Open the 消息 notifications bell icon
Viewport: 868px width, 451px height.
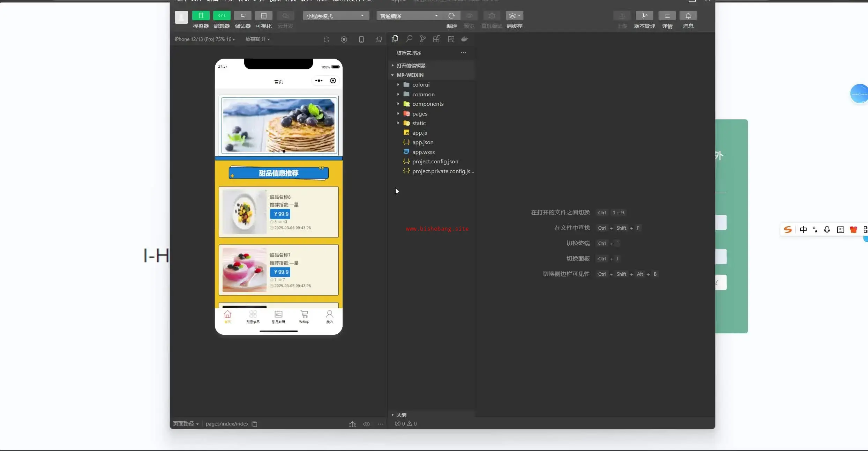click(688, 16)
